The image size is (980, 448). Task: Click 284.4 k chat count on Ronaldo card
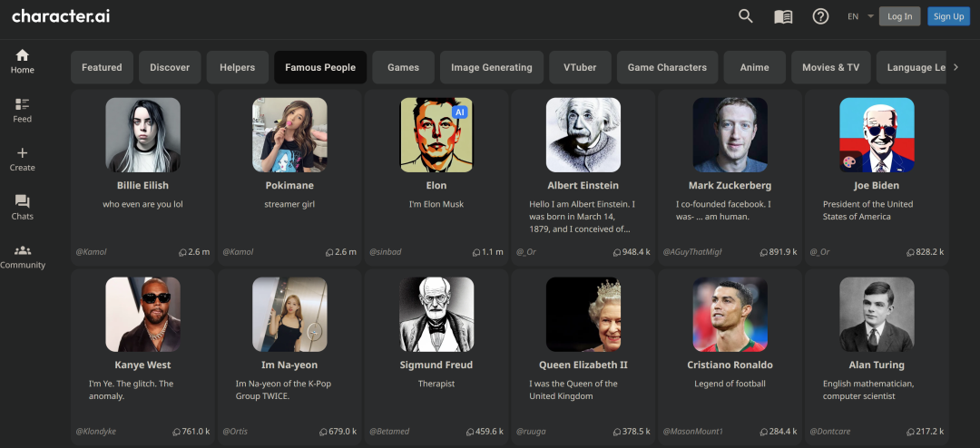click(779, 431)
